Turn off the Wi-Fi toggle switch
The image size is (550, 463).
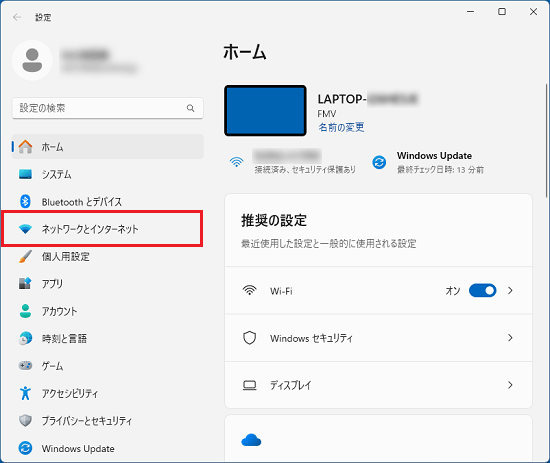pyautogui.click(x=483, y=290)
